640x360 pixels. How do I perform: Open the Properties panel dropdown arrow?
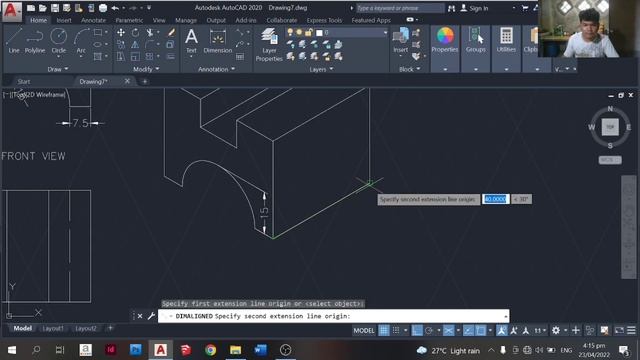tap(445, 69)
